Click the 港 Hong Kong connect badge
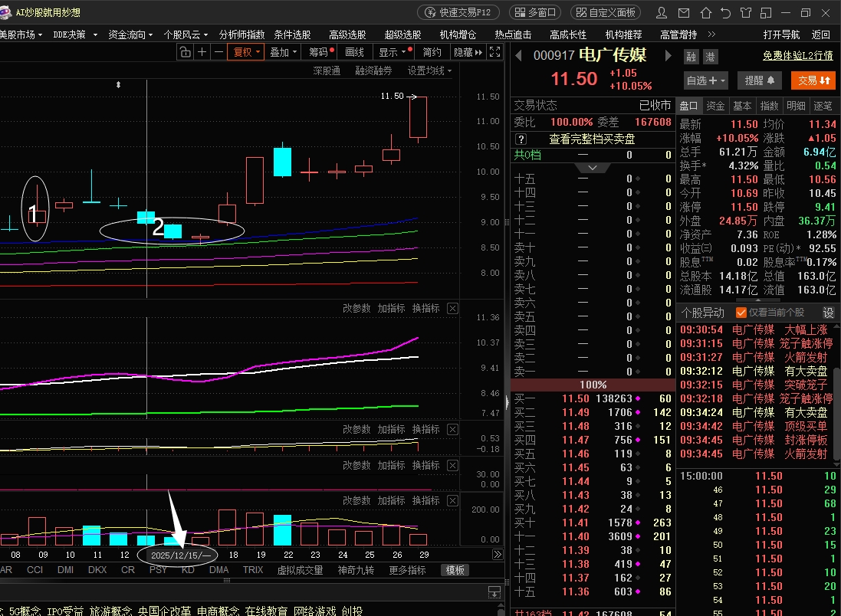The image size is (841, 616). click(x=710, y=56)
